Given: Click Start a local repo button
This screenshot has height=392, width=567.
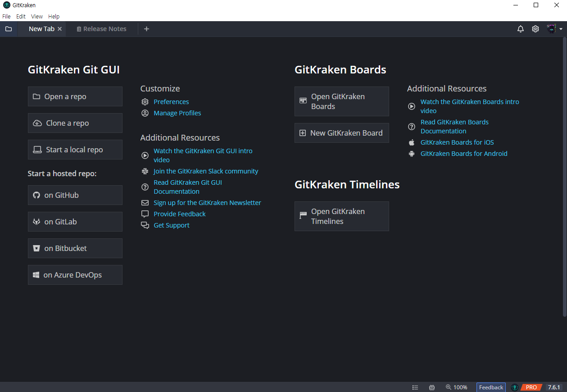Looking at the screenshot, I should 75,150.
